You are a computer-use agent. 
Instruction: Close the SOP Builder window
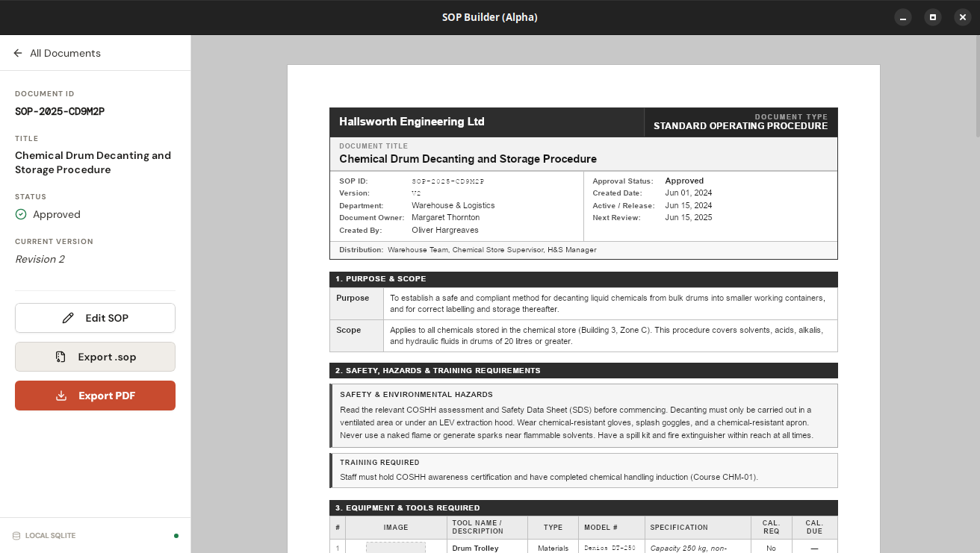point(963,17)
